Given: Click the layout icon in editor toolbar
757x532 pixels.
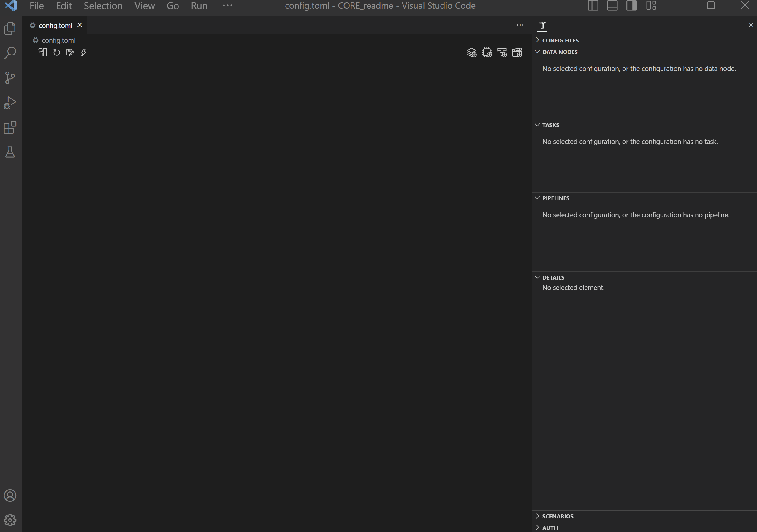Looking at the screenshot, I should click(42, 53).
